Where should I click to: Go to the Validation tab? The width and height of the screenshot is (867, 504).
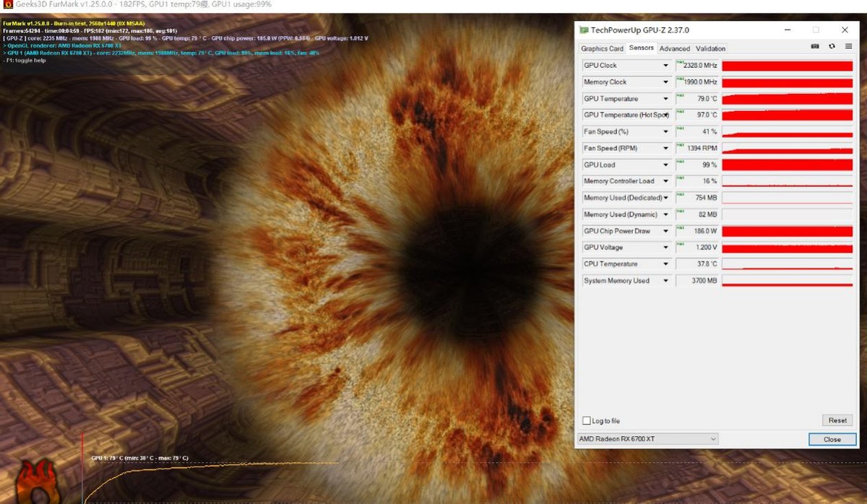click(x=710, y=48)
